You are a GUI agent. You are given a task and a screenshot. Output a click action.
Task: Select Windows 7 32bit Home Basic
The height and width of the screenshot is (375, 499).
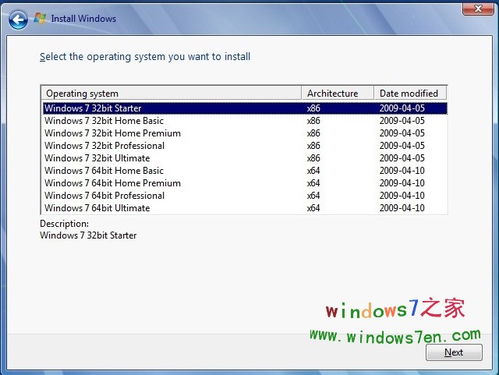click(245, 121)
